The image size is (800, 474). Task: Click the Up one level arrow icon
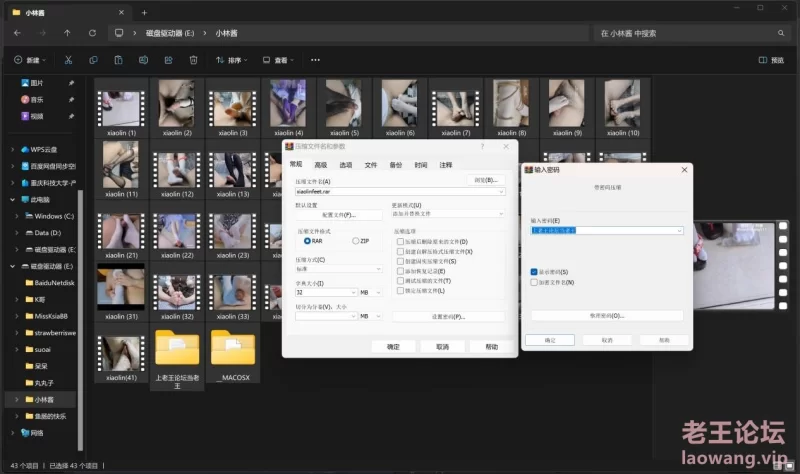point(67,33)
